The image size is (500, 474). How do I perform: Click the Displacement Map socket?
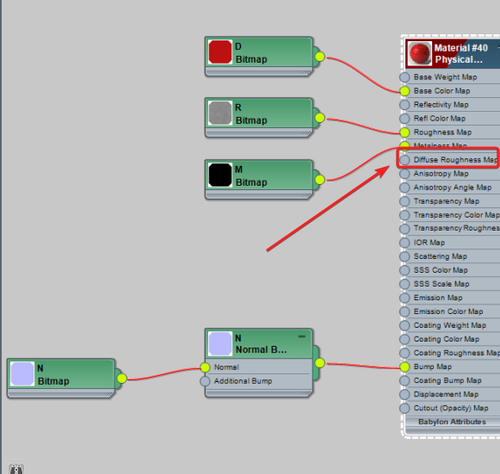(x=405, y=394)
